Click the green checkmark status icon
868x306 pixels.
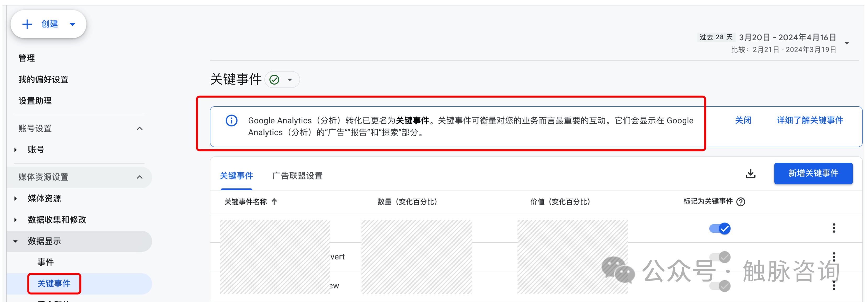[x=275, y=80]
